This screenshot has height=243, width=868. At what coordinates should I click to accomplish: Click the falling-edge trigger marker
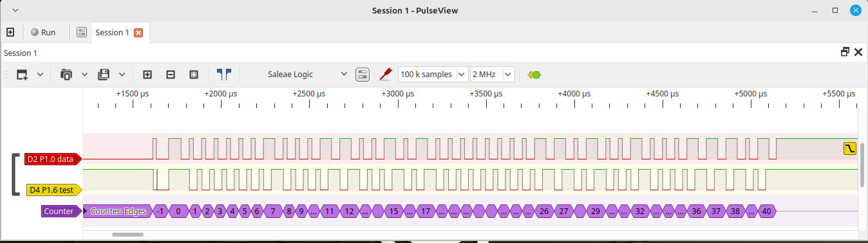click(x=849, y=148)
